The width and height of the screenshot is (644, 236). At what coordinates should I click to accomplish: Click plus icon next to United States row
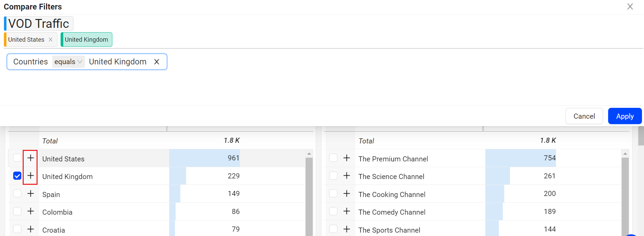(30, 158)
